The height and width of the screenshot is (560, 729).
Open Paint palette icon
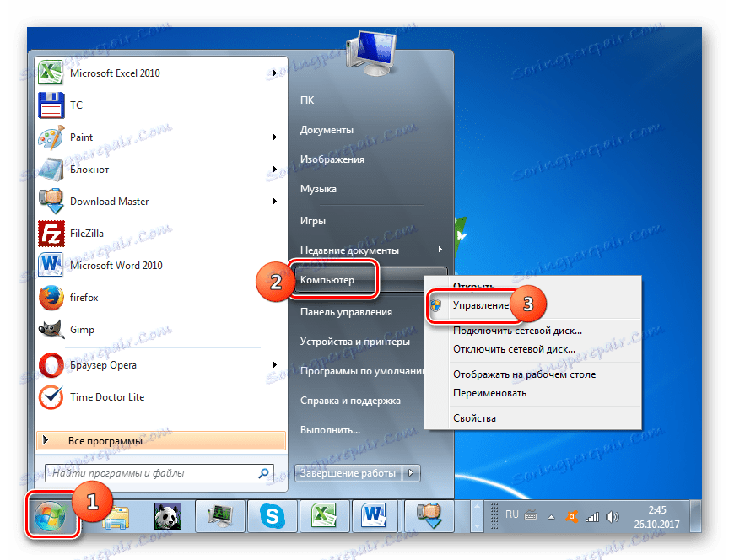[x=51, y=137]
